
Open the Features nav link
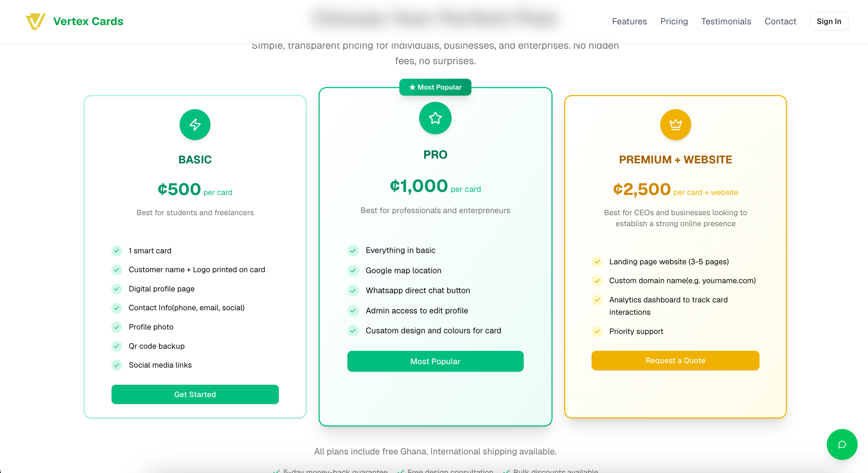(x=629, y=21)
